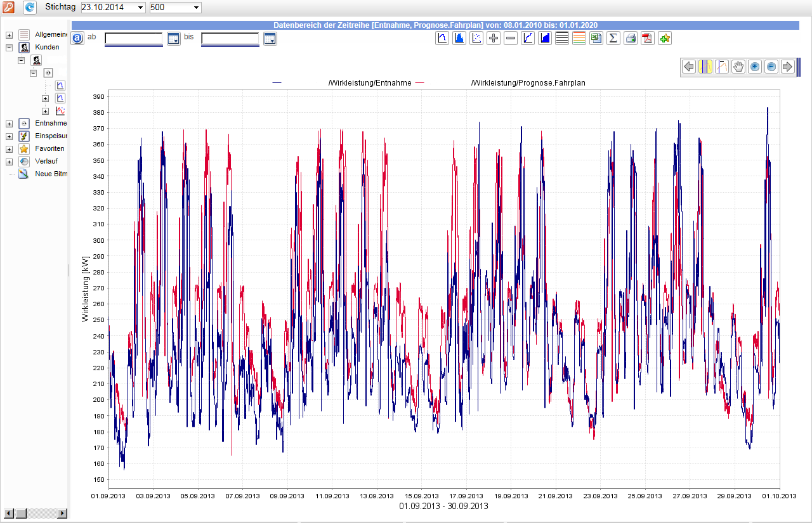
Task: Select the hand pan tool
Action: tap(738, 67)
